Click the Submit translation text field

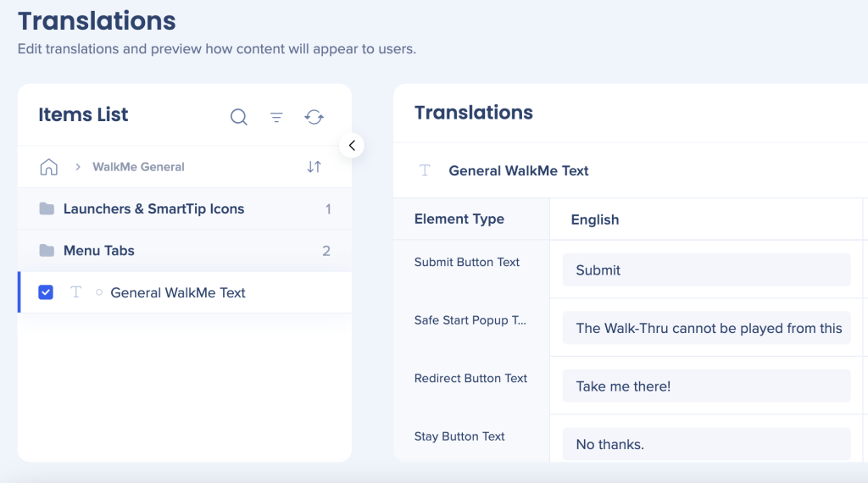coord(706,270)
